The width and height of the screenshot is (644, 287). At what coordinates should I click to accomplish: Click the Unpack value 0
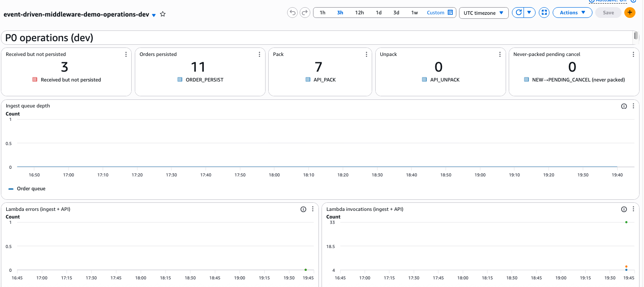pyautogui.click(x=438, y=67)
